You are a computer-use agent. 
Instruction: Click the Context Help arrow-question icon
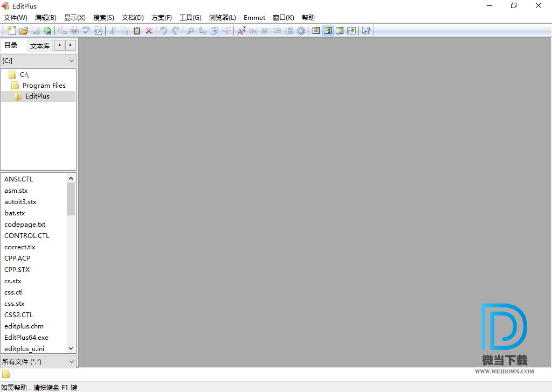tap(367, 31)
